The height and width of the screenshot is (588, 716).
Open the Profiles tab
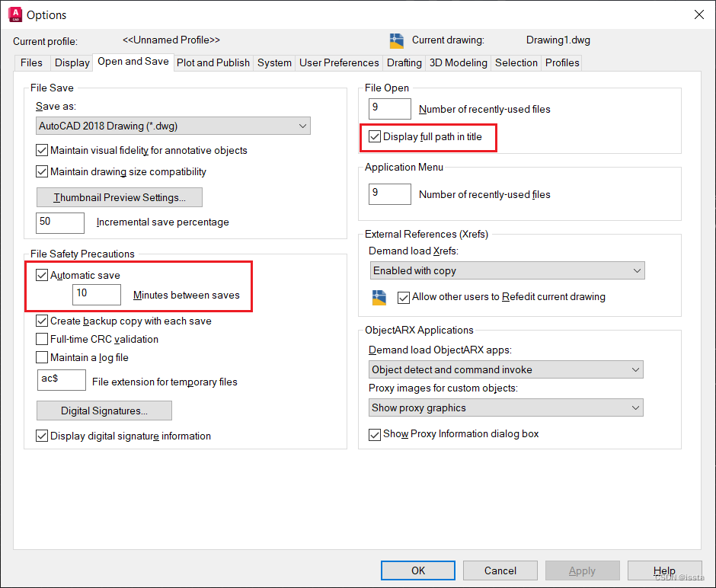point(563,63)
